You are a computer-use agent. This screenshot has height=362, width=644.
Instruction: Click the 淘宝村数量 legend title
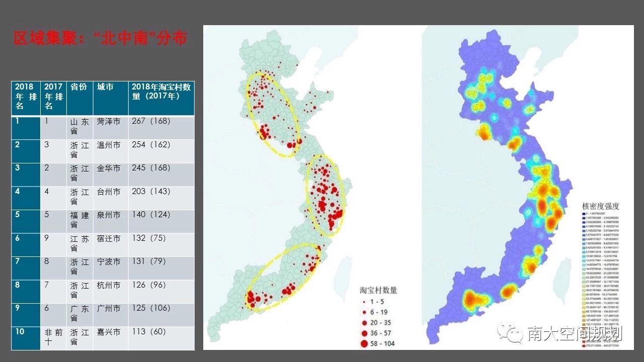[378, 290]
